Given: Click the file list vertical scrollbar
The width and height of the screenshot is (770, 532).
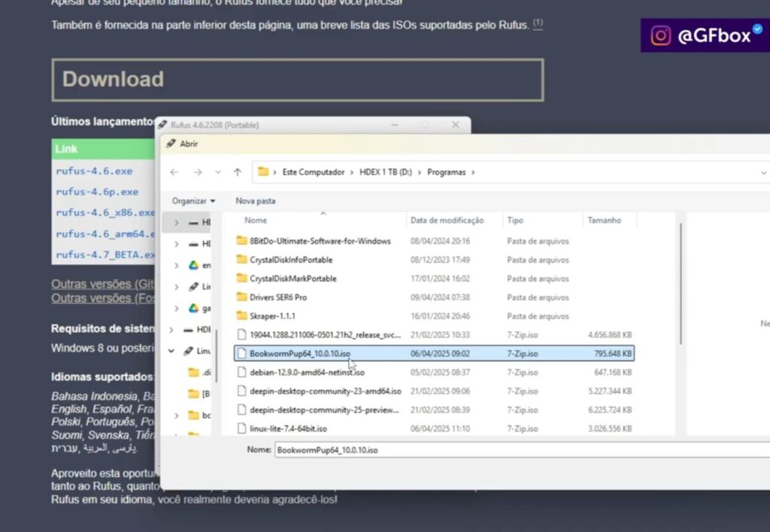Looking at the screenshot, I should [681, 284].
